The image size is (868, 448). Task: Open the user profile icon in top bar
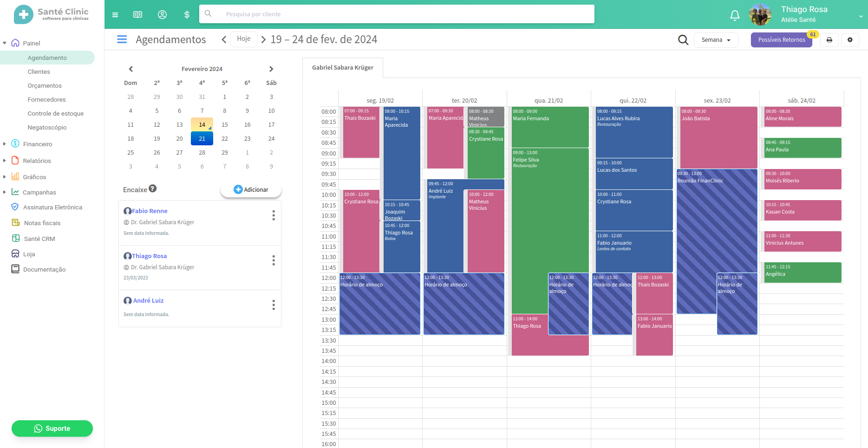pyautogui.click(x=162, y=14)
